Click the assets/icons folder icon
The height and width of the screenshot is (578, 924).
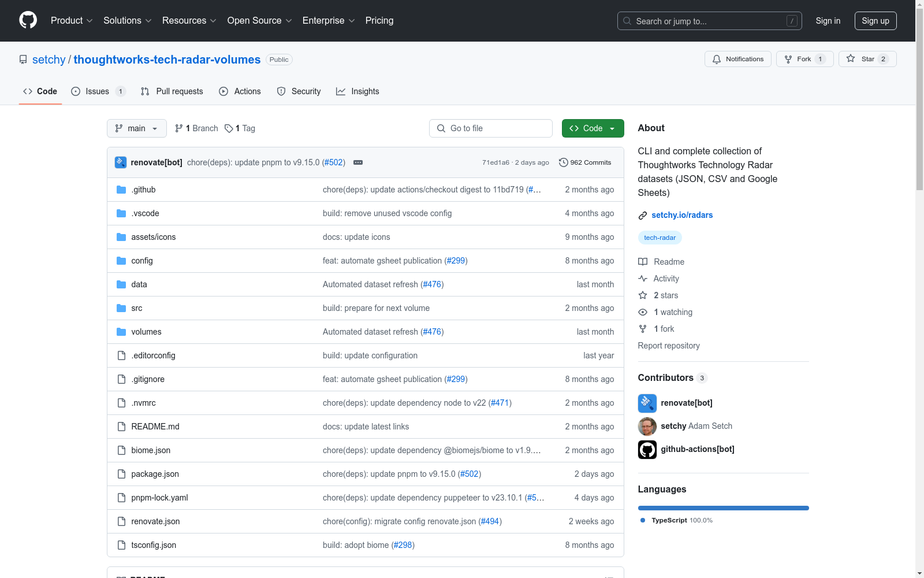[x=121, y=237]
